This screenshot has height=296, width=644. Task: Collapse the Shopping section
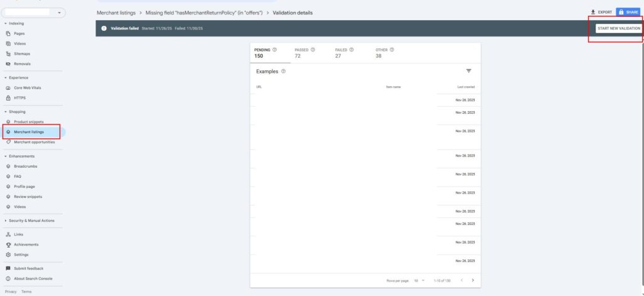[15, 112]
